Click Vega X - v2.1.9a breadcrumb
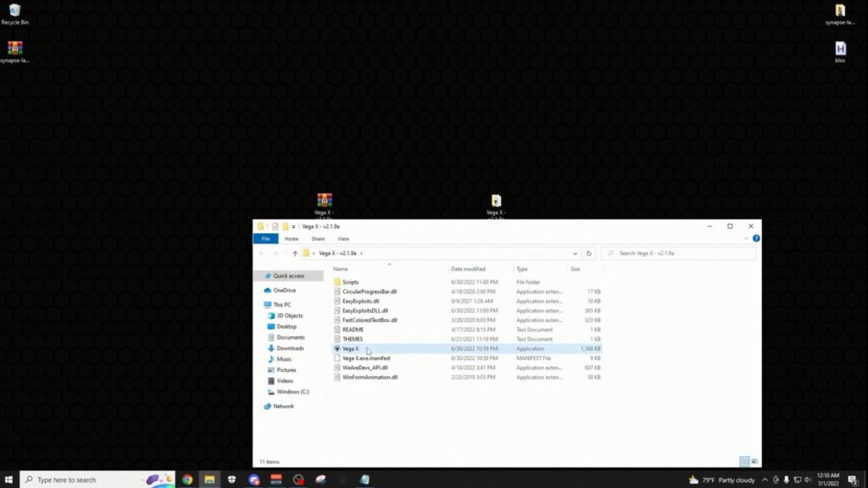The width and height of the screenshot is (868, 488). [x=337, y=253]
